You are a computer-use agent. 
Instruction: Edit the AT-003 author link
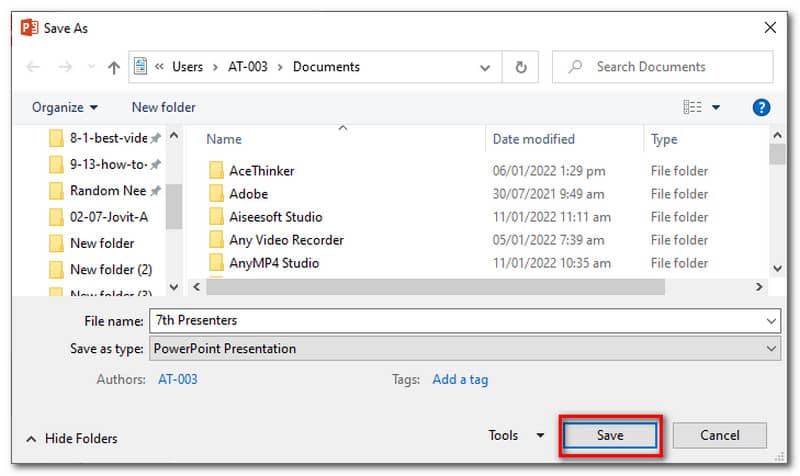[178, 379]
